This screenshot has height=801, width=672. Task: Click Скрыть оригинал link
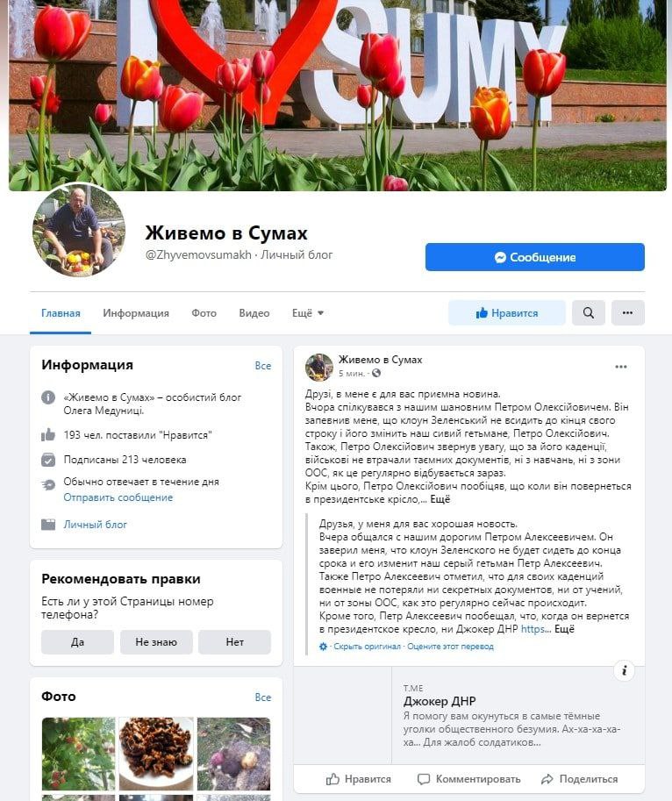(x=367, y=647)
